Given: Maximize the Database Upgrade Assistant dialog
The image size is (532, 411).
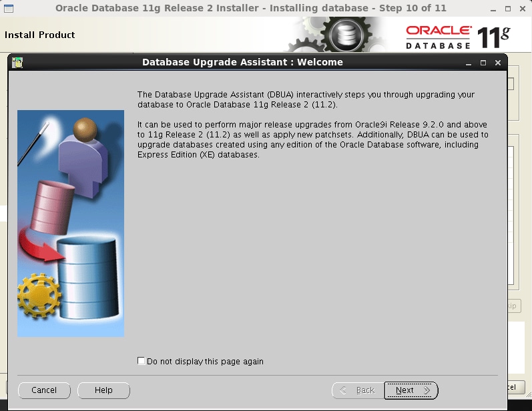Looking at the screenshot, I should 483,63.
